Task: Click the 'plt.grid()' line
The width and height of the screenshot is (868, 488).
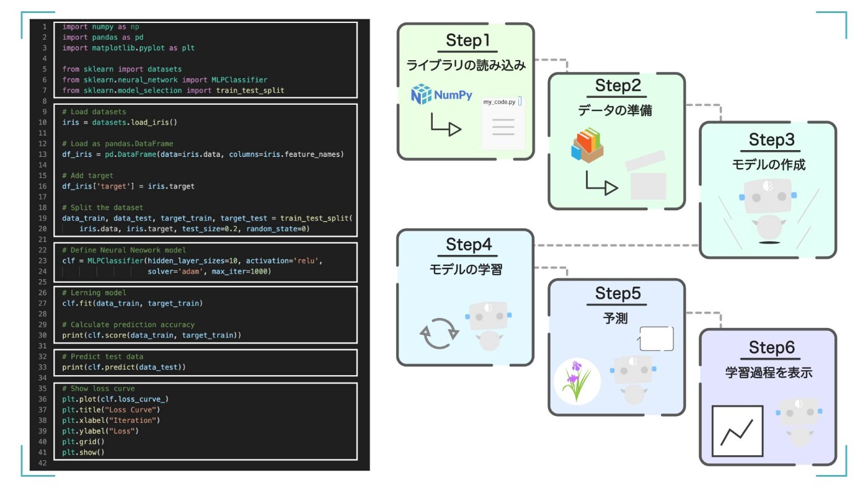Action: (84, 441)
